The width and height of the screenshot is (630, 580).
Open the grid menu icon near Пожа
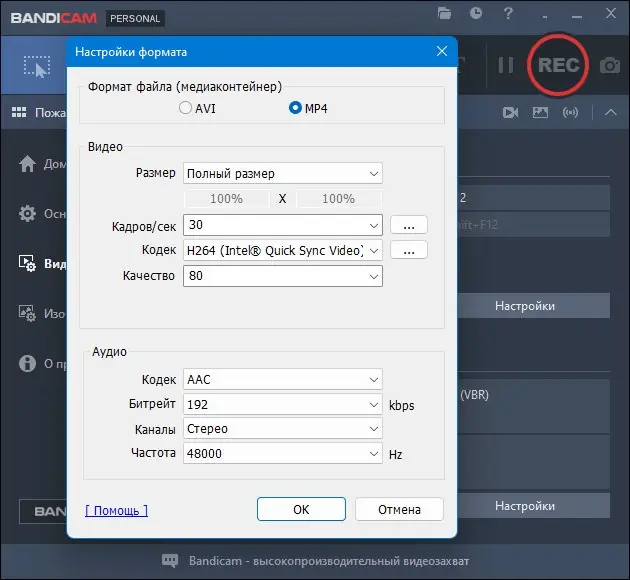19,112
